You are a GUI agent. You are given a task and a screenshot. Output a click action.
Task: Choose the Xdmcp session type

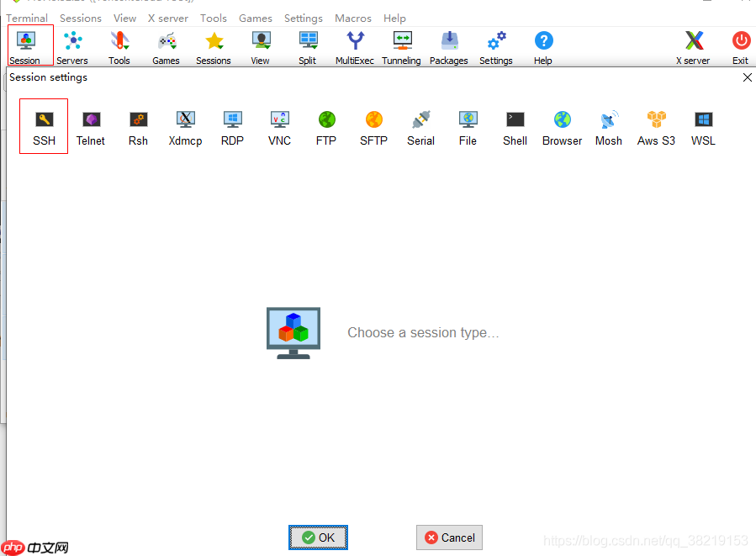(x=185, y=128)
